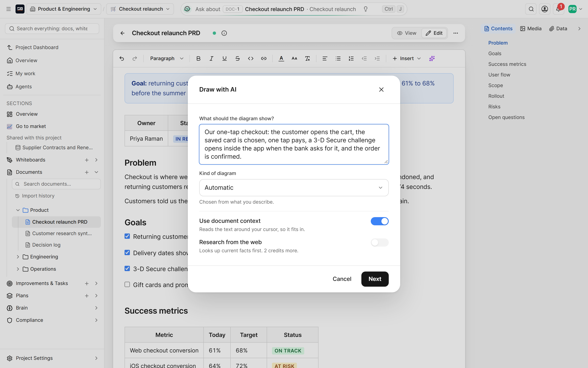Image resolution: width=588 pixels, height=368 pixels.
Task: Cancel the Draw with AI dialog
Action: 342,279
